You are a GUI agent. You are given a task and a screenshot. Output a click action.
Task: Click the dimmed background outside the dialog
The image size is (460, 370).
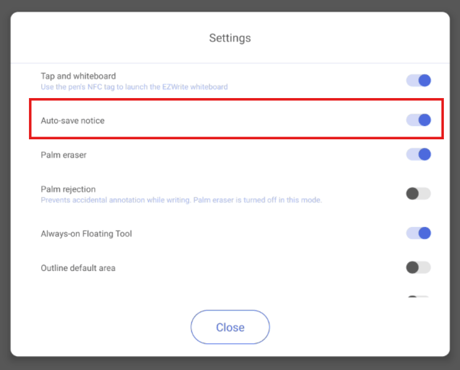click(x=230, y=5)
